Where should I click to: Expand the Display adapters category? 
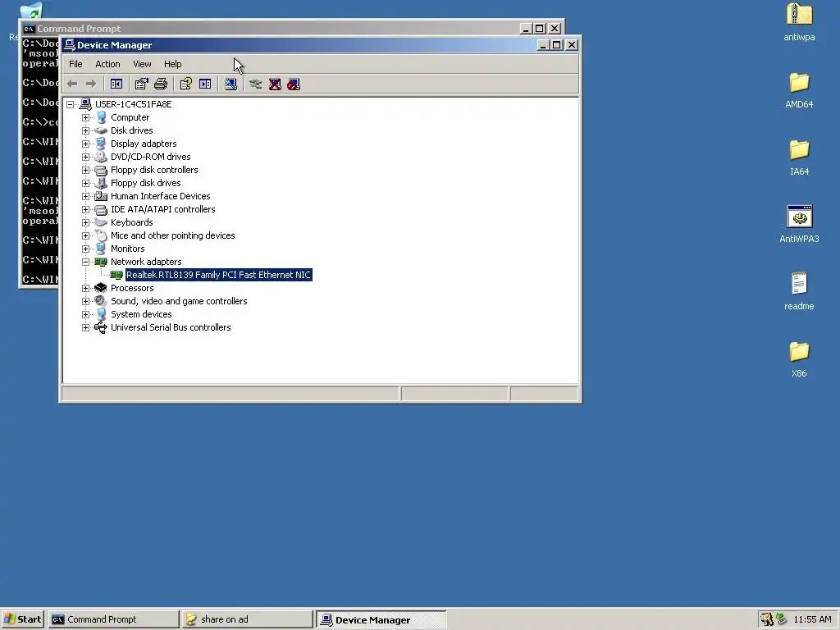pos(85,144)
